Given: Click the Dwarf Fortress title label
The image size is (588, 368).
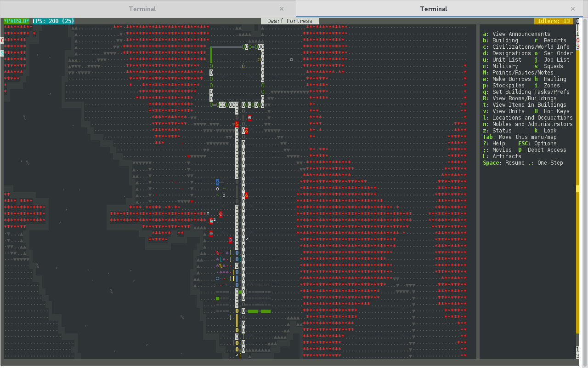Looking at the screenshot, I should pos(290,21).
